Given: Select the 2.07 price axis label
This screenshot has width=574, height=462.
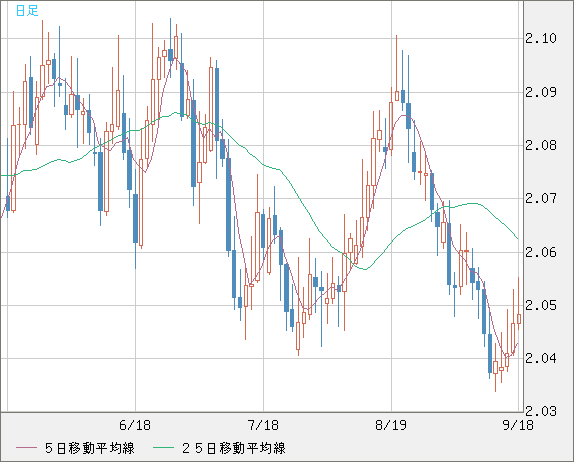Looking at the screenshot, I should (541, 198).
